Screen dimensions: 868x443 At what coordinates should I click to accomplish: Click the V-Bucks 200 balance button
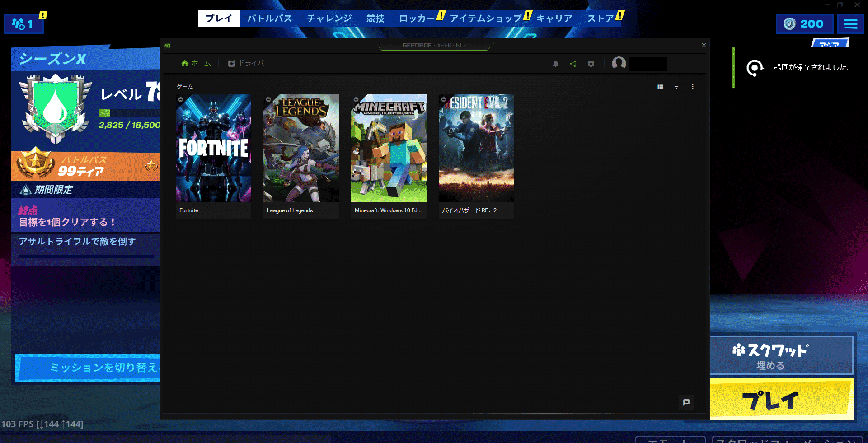(805, 23)
